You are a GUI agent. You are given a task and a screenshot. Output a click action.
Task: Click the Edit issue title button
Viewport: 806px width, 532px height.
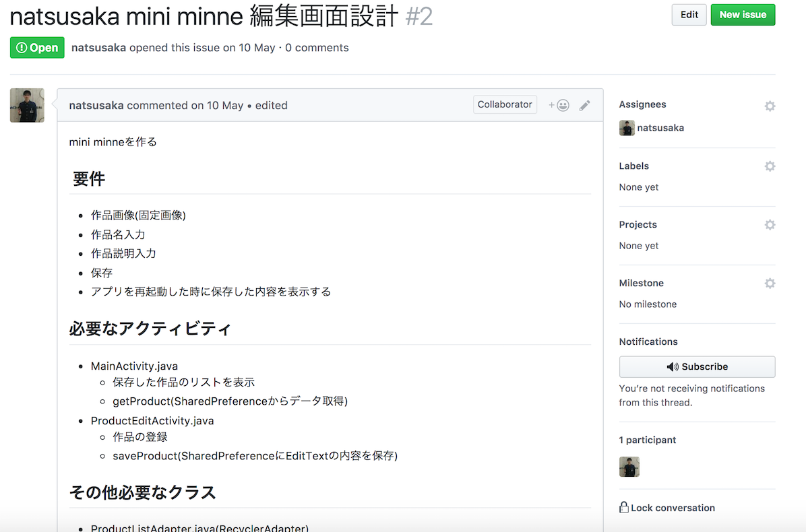point(689,15)
